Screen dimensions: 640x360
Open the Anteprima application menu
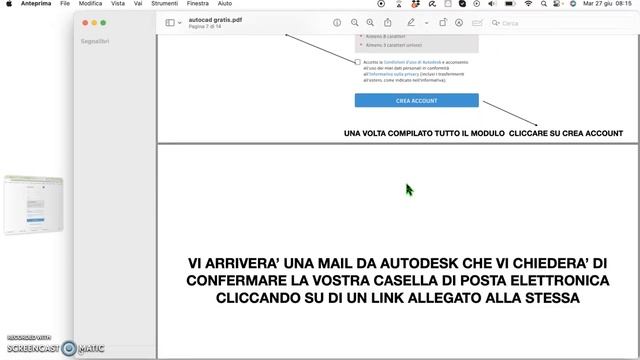point(36,4)
